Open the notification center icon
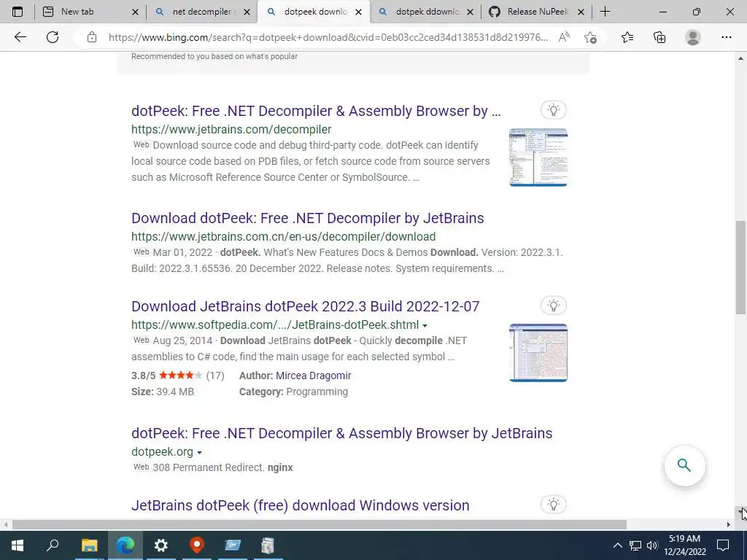This screenshot has height=560, width=747. (x=723, y=545)
